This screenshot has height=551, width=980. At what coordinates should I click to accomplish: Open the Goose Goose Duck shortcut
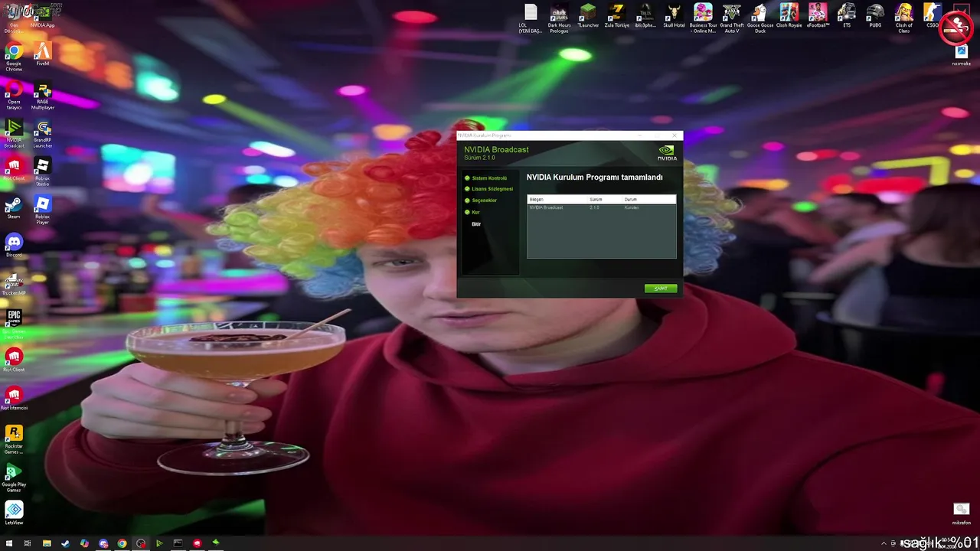760,18
